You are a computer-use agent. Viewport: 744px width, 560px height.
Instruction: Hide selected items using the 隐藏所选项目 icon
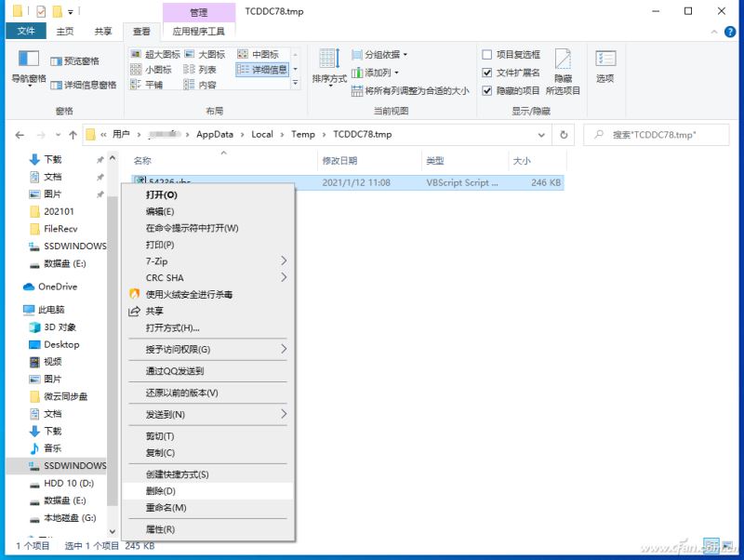[563, 70]
